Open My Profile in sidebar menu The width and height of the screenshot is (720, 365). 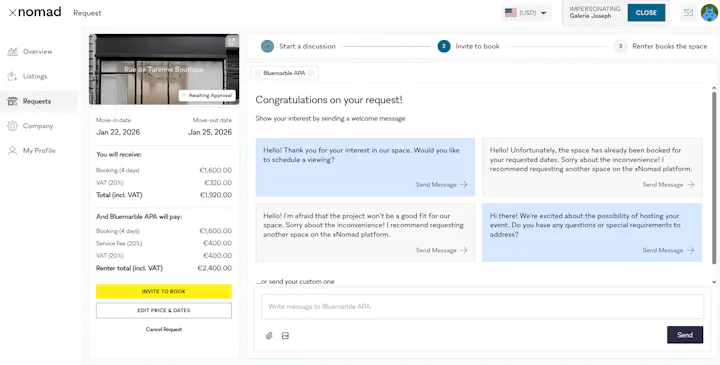tap(39, 151)
